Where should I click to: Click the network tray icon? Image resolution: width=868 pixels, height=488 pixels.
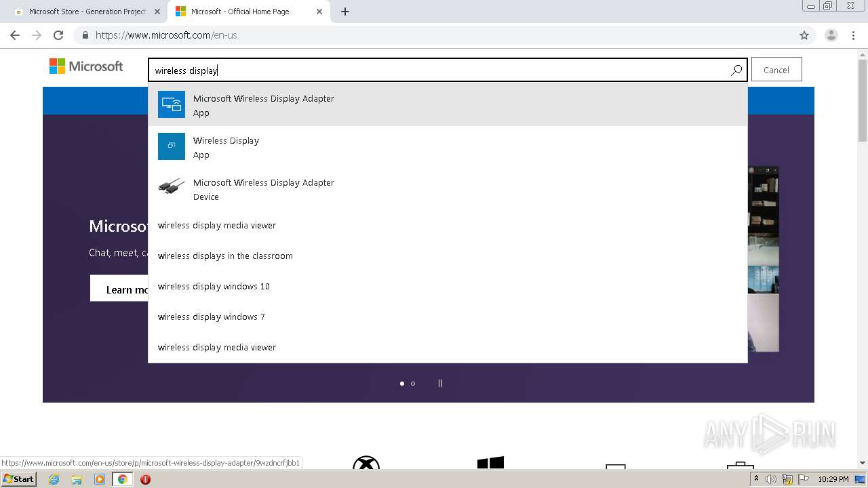[x=788, y=479]
